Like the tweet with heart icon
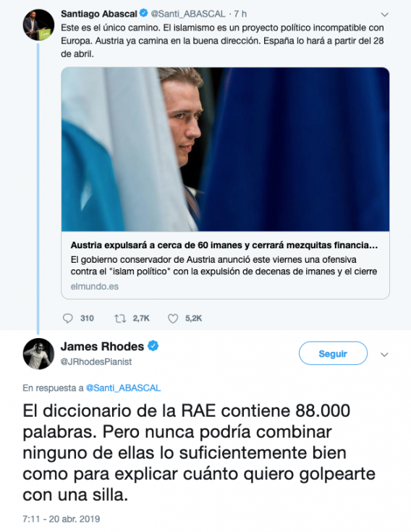 click(x=173, y=318)
